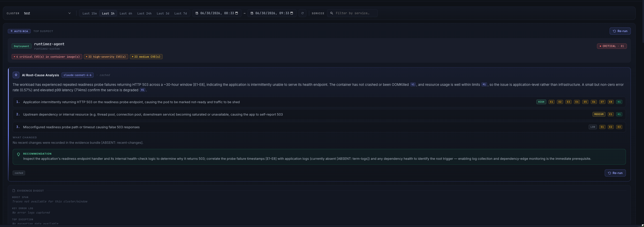
Task: Open the cluster dropdown showing test
Action: 47,13
